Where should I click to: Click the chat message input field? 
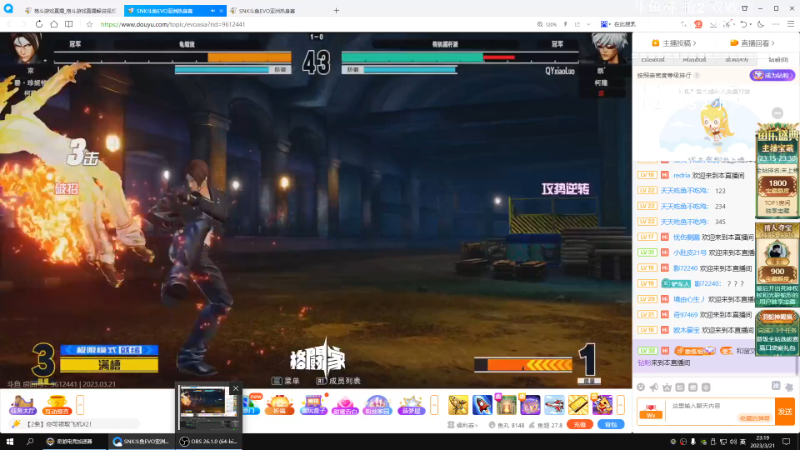(x=719, y=411)
